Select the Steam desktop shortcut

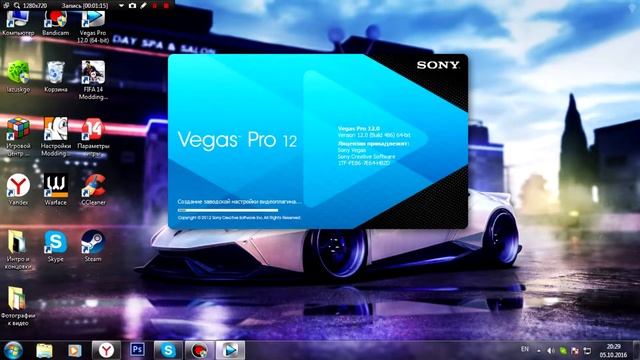pos(93,246)
